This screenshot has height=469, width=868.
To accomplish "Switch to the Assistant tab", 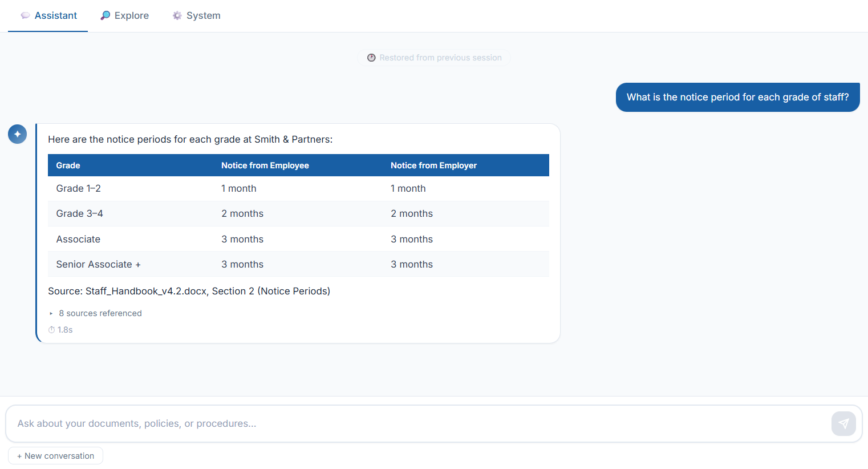I will 48,15.
